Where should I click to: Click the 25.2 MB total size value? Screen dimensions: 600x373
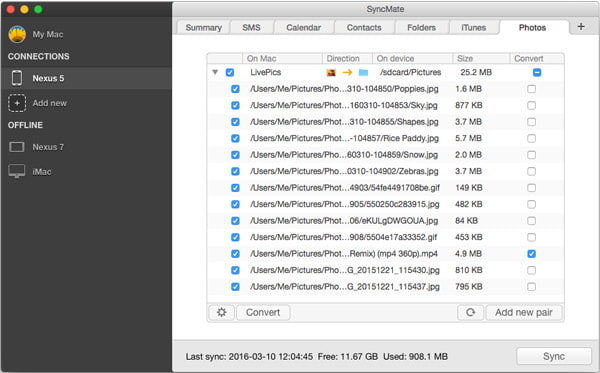click(476, 72)
